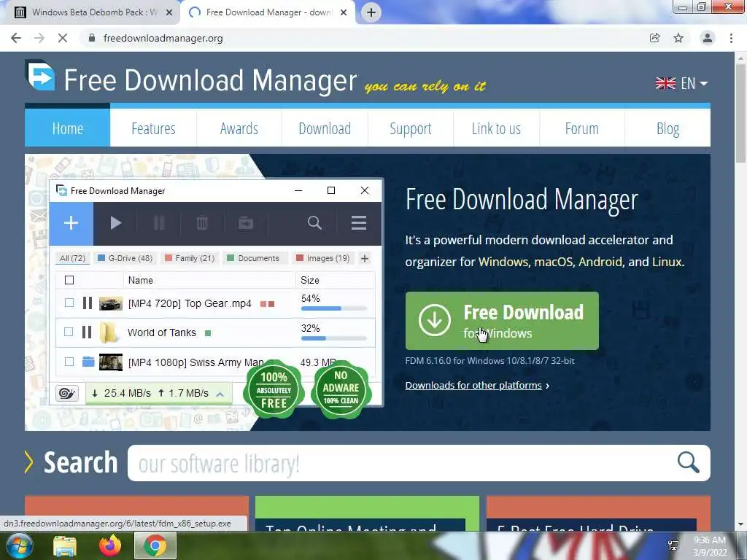Screen dimensions: 747x560
Task: Click the pause icon in FDM preview toolbar
Action: coord(159,223)
